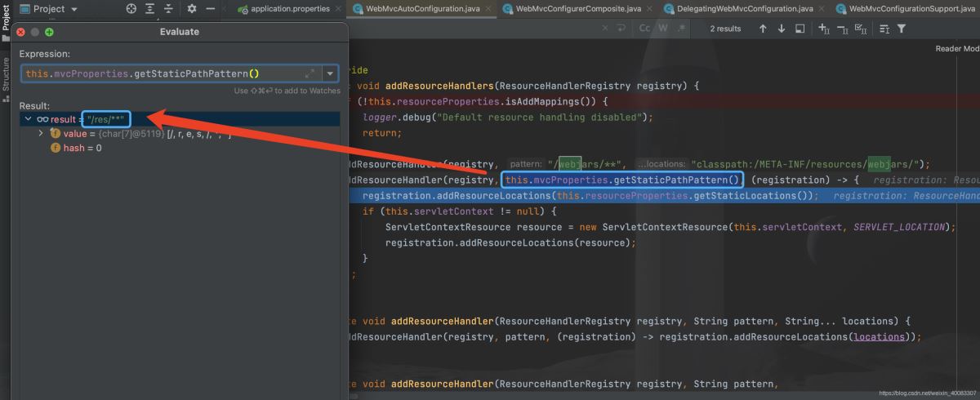Click the "/res/**" result value
Viewport: 980px width, 400px height.
pos(105,119)
